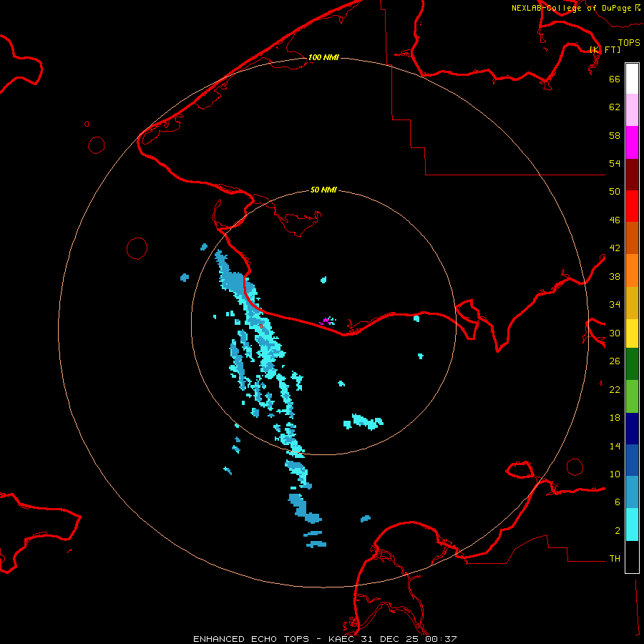Click the 26 legend value
The width and height of the screenshot is (644, 644).
[615, 361]
